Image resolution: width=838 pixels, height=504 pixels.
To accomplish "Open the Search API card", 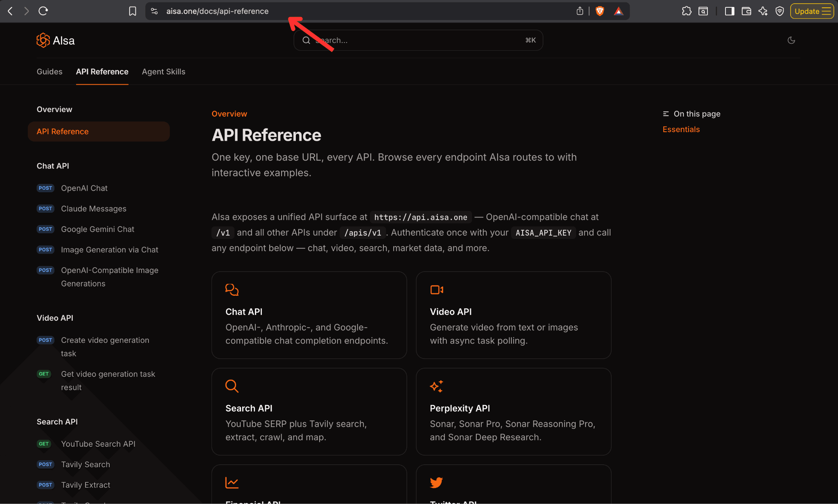I will [309, 412].
